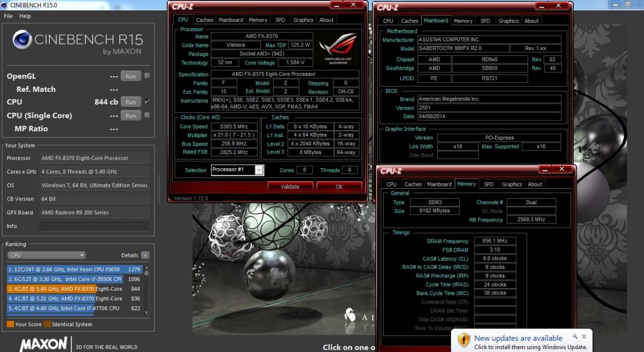The height and width of the screenshot is (352, 644).
Task: Select Caches tab in Memory CPU-Z window
Action: tap(413, 184)
